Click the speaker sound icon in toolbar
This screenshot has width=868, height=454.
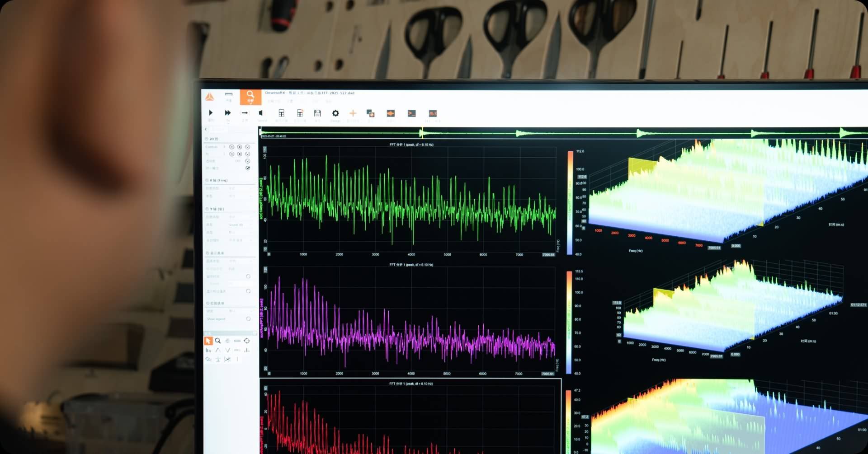click(x=261, y=113)
